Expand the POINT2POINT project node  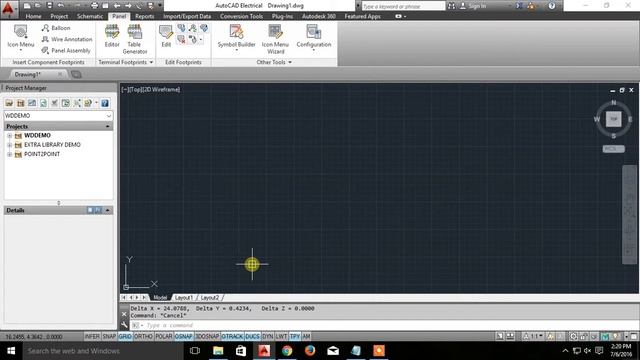click(x=9, y=154)
